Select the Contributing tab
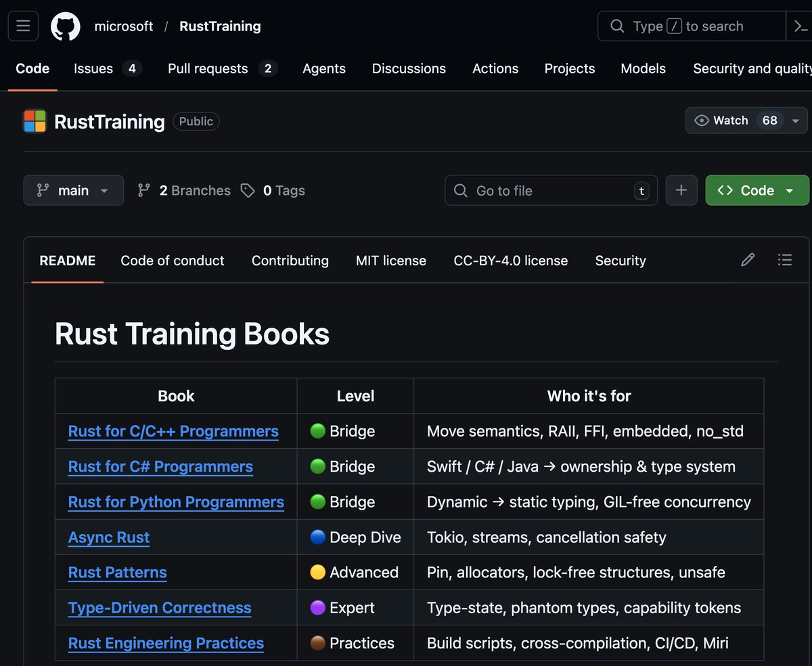Viewport: 812px width, 666px height. tap(290, 261)
